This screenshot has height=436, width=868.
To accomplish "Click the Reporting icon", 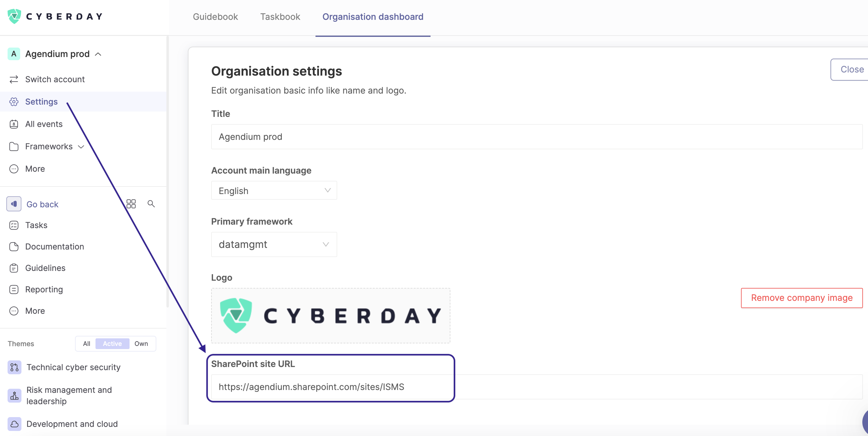I will tap(14, 290).
